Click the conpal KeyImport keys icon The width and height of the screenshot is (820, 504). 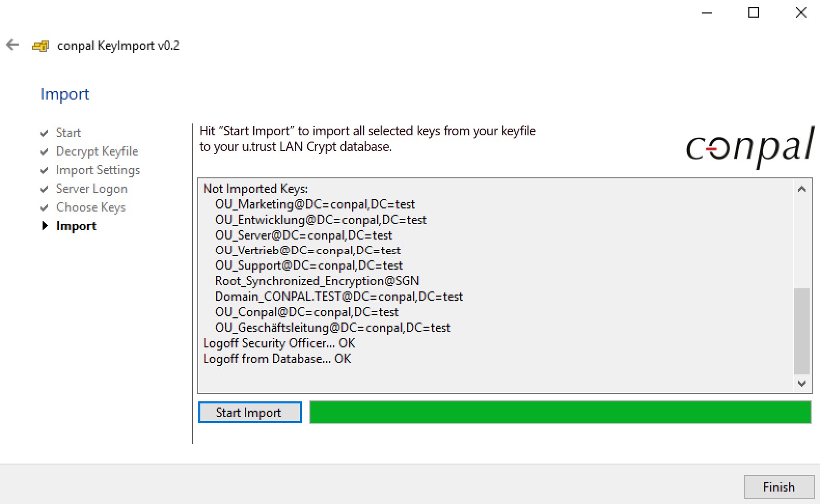coord(40,46)
